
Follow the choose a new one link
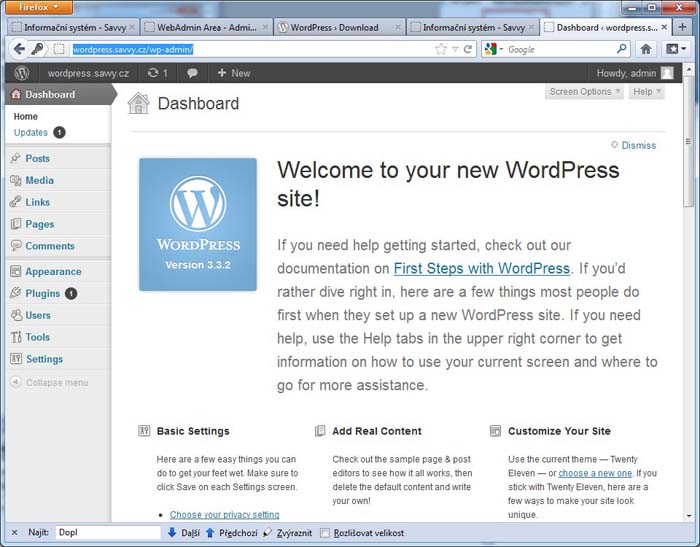coord(595,473)
